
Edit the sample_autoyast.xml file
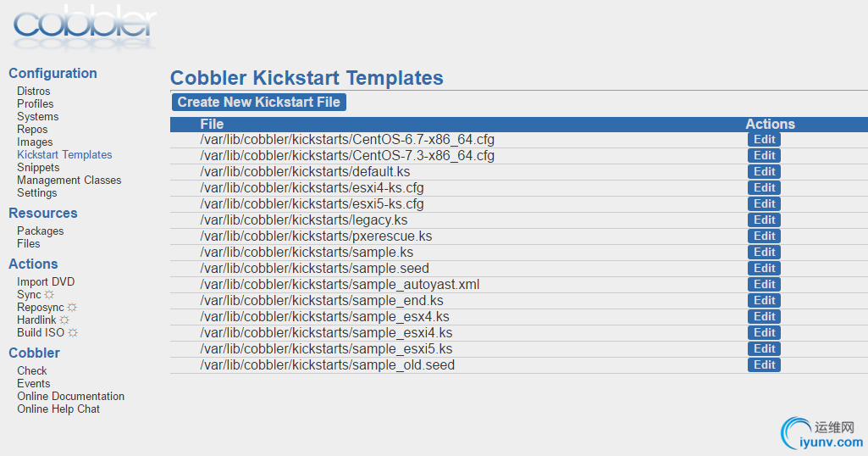click(x=764, y=284)
